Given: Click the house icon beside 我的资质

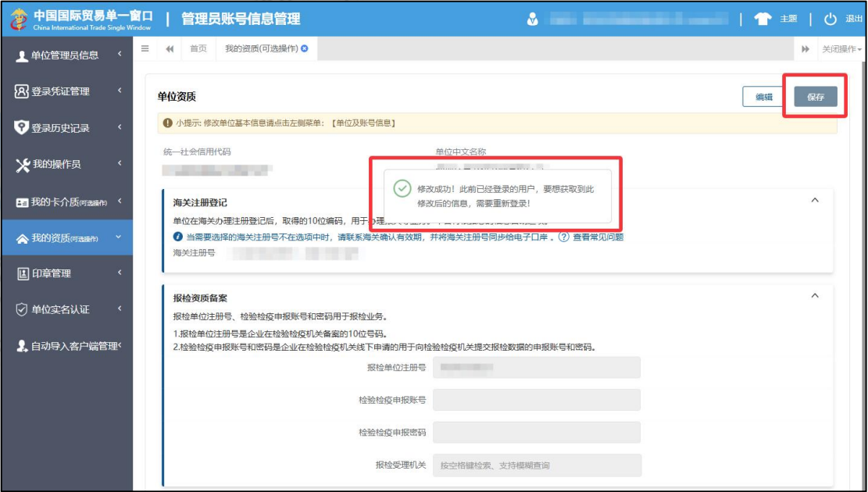Looking at the screenshot, I should [x=22, y=238].
